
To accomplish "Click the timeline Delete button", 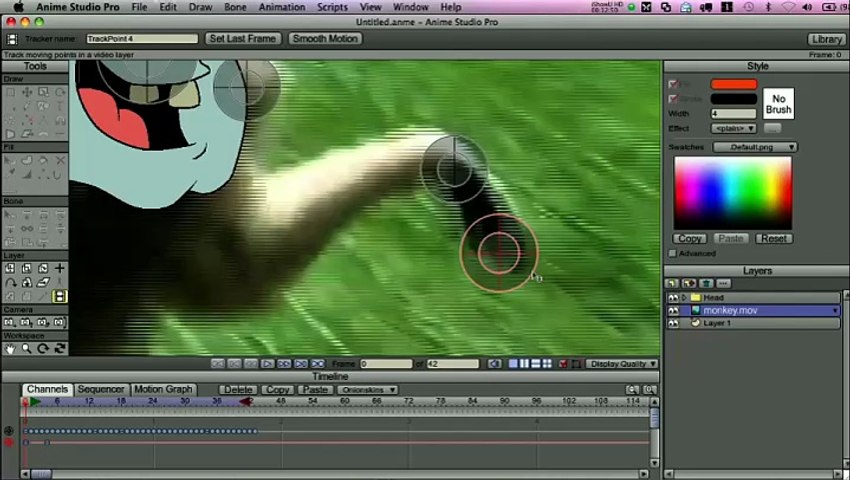I will (238, 389).
